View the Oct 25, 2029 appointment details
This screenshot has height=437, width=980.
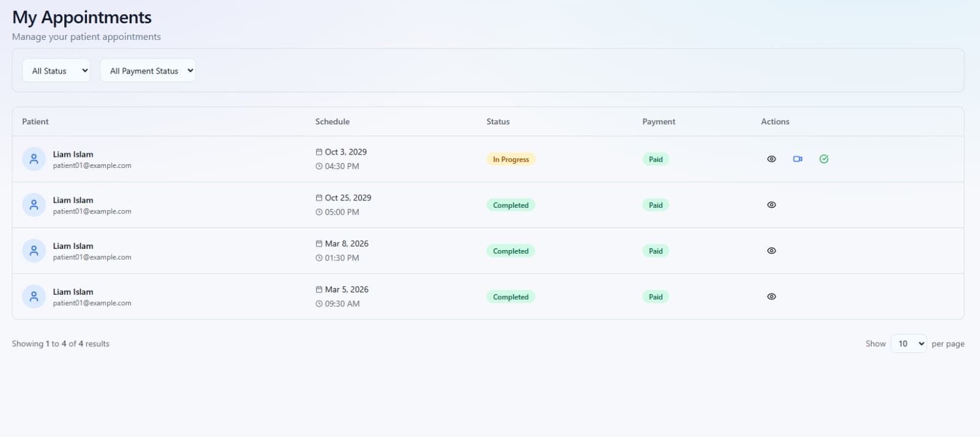[771, 205]
